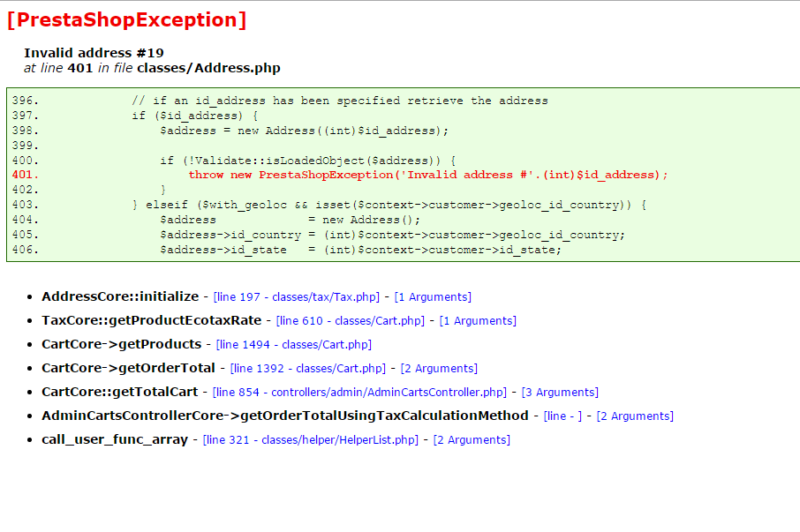This screenshot has height=532, width=800.
Task: Open the line 321 classes/helper/HelperList.php link
Action: 310,439
